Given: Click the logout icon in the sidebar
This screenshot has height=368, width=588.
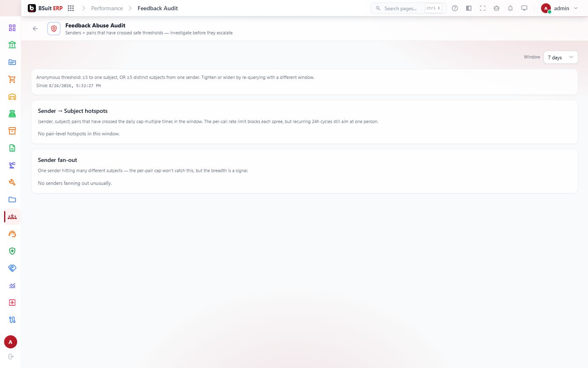Looking at the screenshot, I should click(11, 357).
